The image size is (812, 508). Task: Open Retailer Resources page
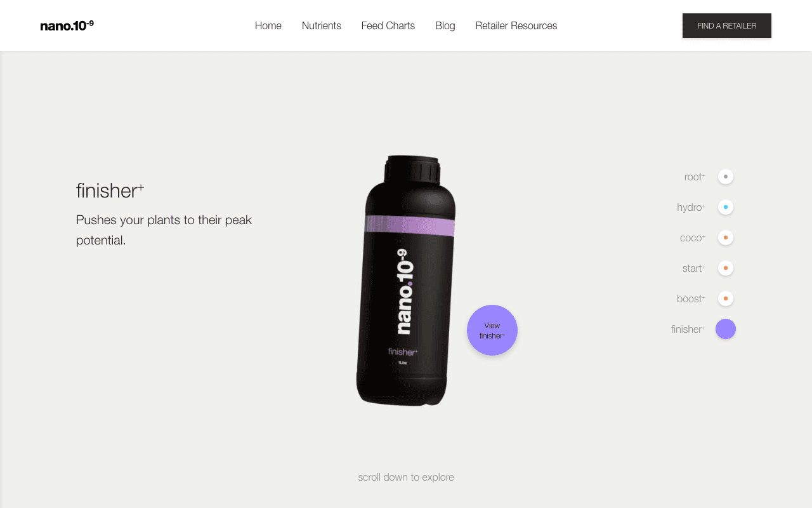516,25
